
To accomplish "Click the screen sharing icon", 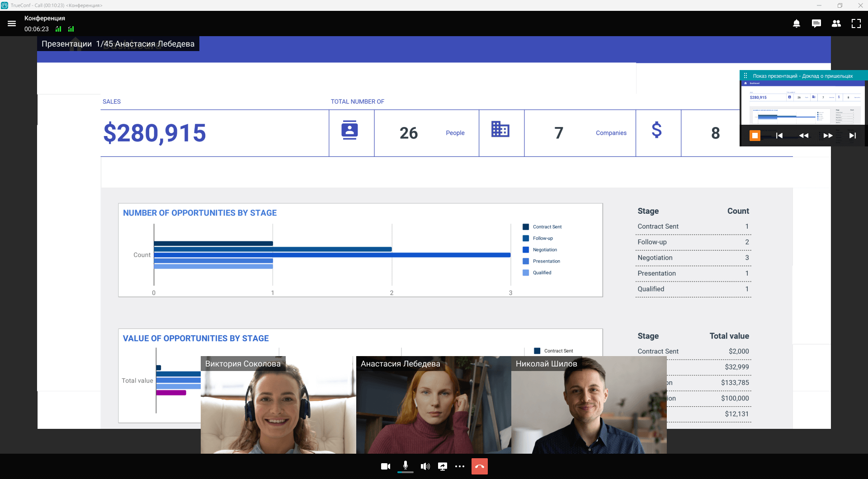I will pos(443,466).
